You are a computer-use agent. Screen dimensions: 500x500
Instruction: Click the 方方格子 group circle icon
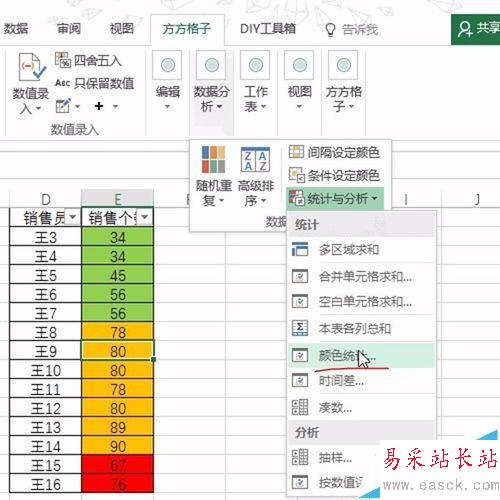343,65
